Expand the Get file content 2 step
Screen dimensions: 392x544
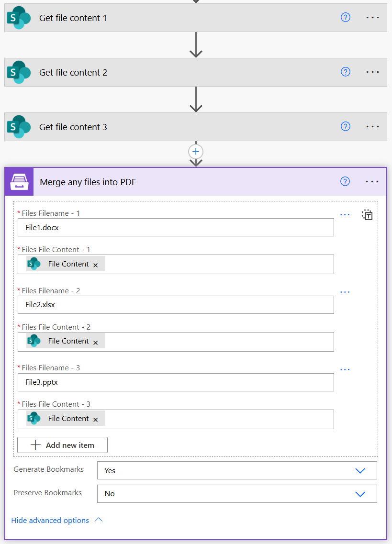tap(195, 72)
